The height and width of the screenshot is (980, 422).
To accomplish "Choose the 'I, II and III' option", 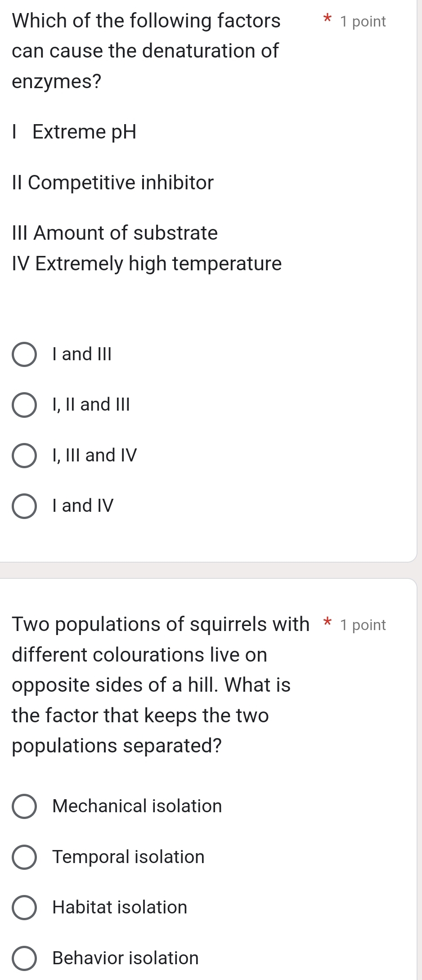I will [25, 405].
